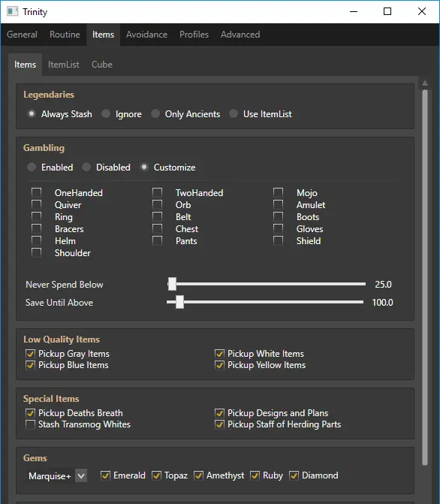The width and height of the screenshot is (440, 504).
Task: Uncheck the Emerald gem checkbox
Action: (105, 475)
